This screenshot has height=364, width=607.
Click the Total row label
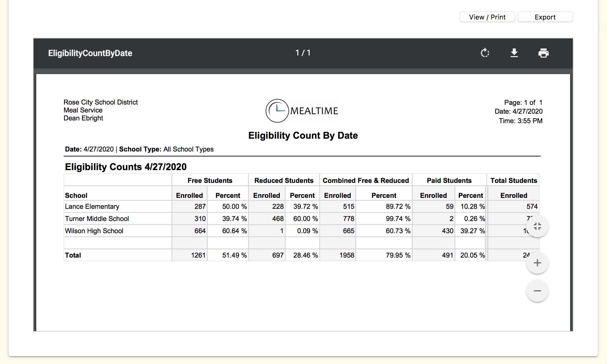(73, 255)
